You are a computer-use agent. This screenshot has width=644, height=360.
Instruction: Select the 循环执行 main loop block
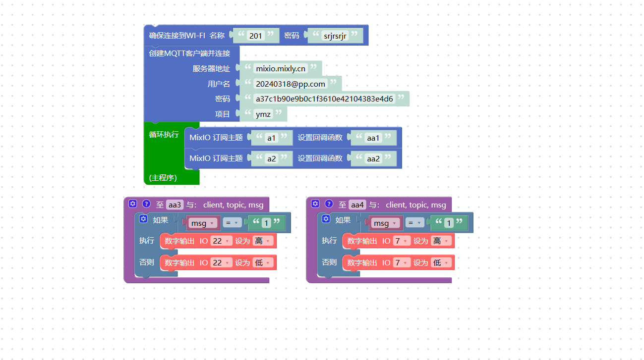(x=164, y=134)
